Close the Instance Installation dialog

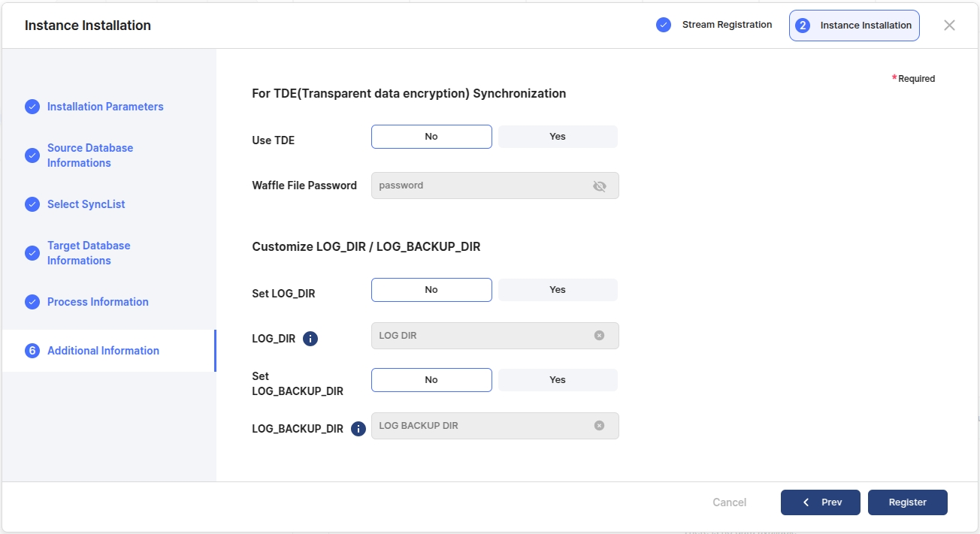(949, 26)
